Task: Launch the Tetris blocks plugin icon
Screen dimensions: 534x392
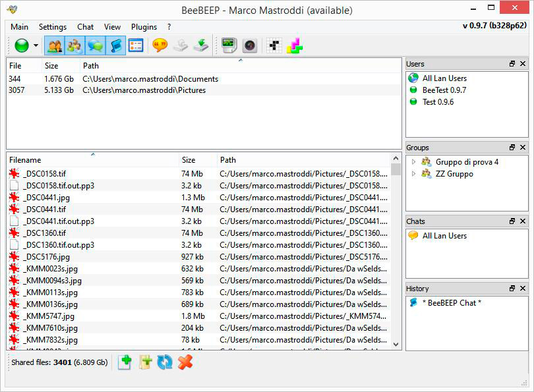Action: point(295,45)
